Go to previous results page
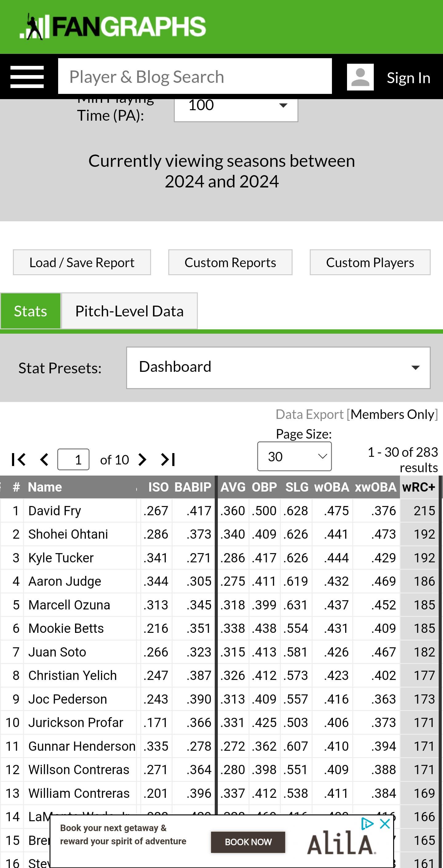443x868 pixels. [x=44, y=460]
